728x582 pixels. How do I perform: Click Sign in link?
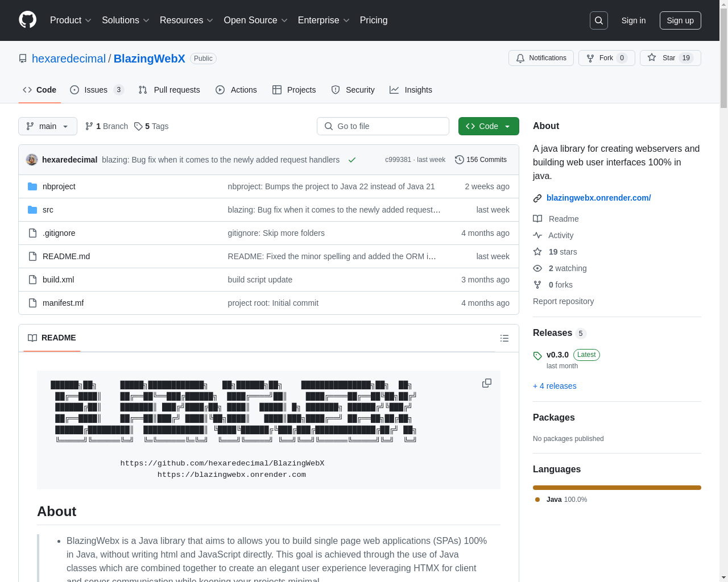tap(634, 20)
